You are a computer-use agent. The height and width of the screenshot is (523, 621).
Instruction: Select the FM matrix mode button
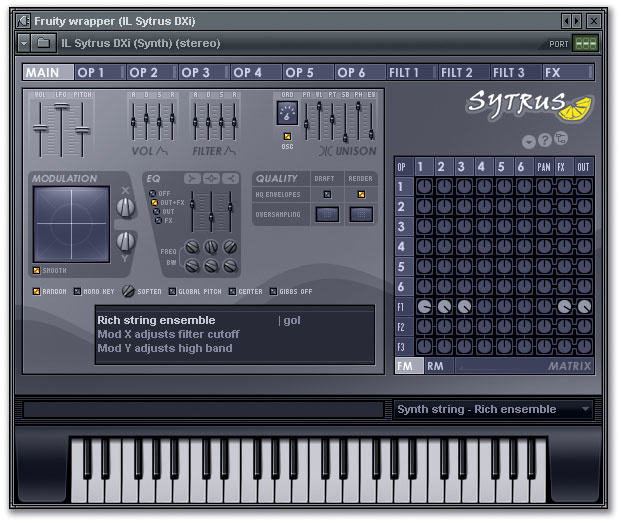click(x=410, y=366)
